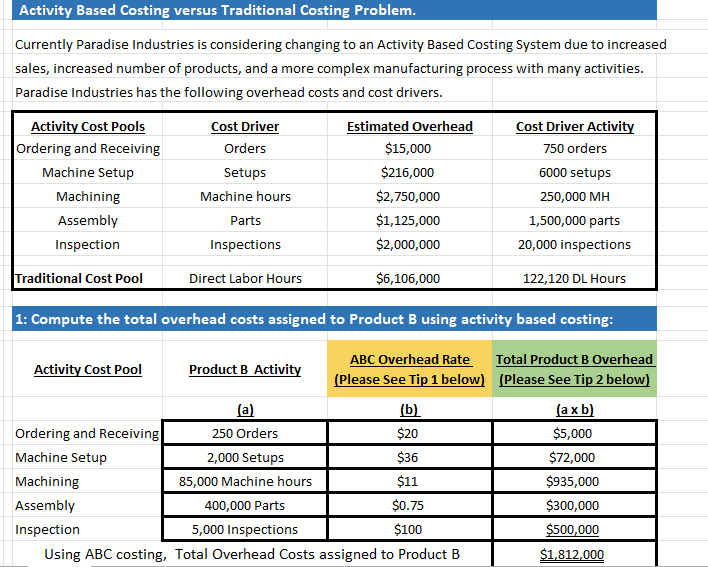This screenshot has width=708, height=567.
Task: Click the '122,120 DL Hours' cell
Action: [574, 279]
